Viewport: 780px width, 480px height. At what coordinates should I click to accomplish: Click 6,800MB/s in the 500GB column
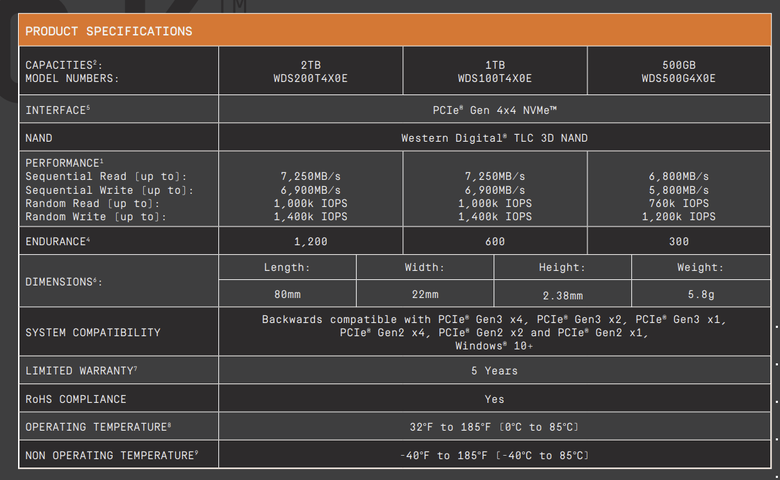pos(679,177)
